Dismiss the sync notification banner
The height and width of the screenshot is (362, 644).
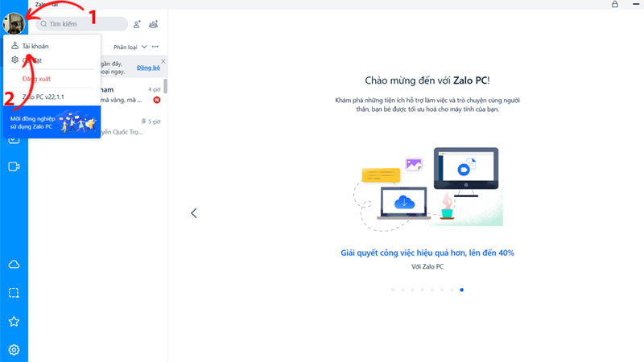pos(163,61)
